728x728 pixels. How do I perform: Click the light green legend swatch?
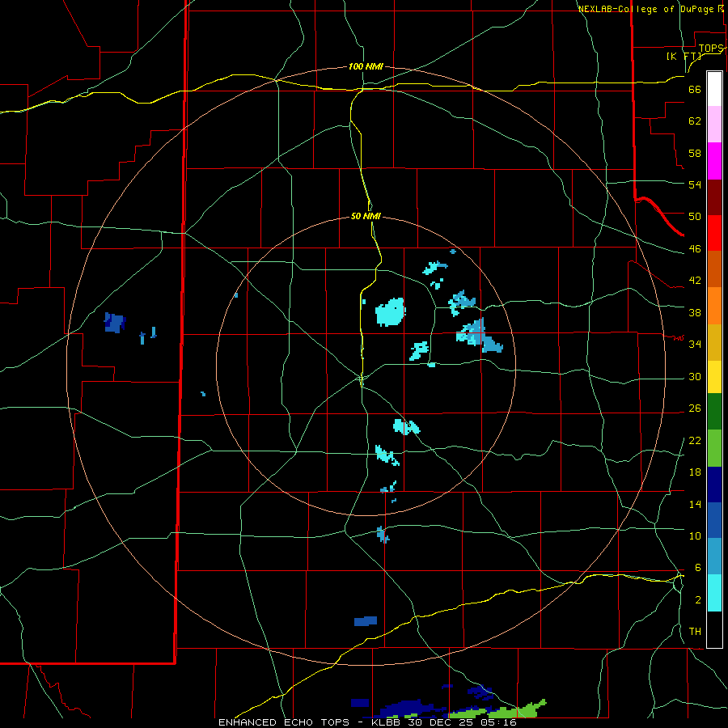714,447
